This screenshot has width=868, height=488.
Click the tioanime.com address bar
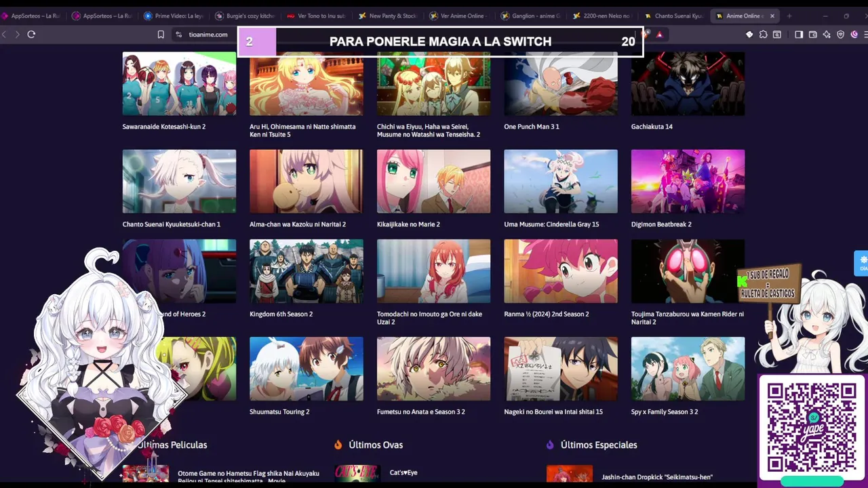[x=208, y=35]
